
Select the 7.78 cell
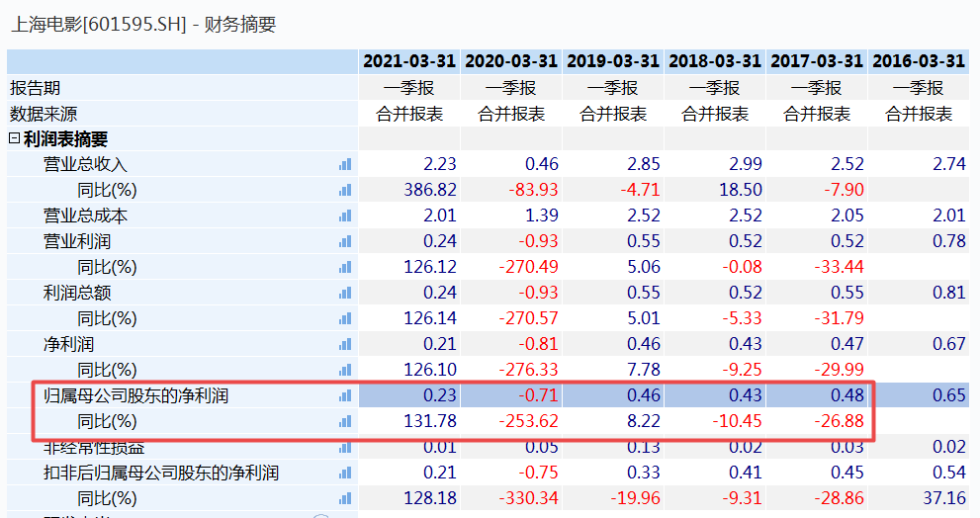tap(613, 370)
